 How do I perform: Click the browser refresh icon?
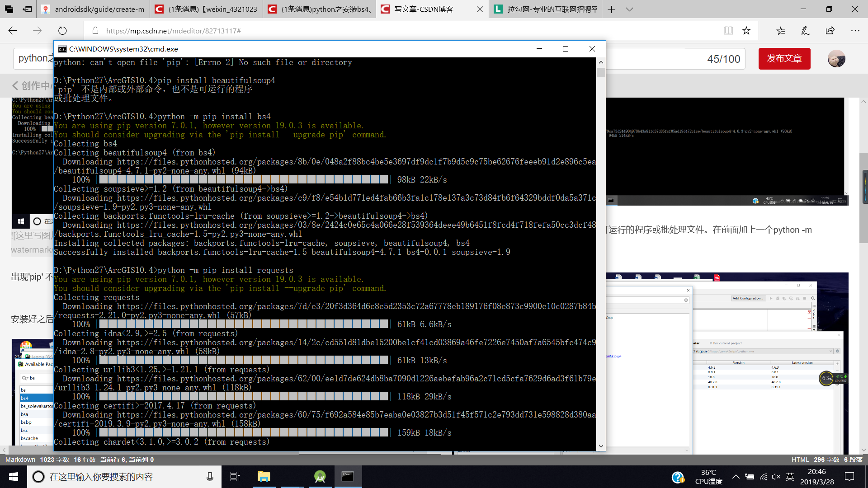[62, 31]
